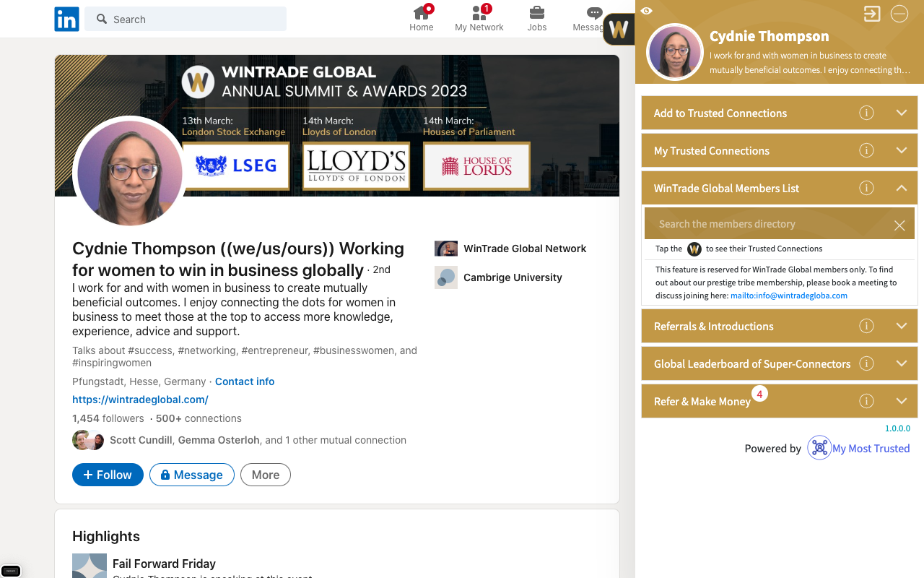Open the Jobs briefcase icon
Image resolution: width=924 pixels, height=578 pixels.
(537, 12)
